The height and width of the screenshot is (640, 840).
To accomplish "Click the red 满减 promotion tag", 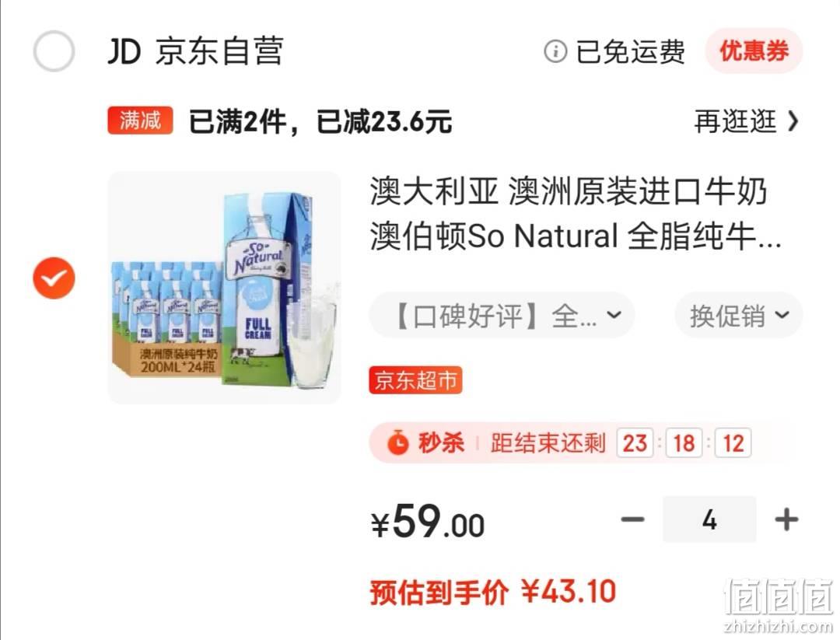I will pyautogui.click(x=140, y=120).
